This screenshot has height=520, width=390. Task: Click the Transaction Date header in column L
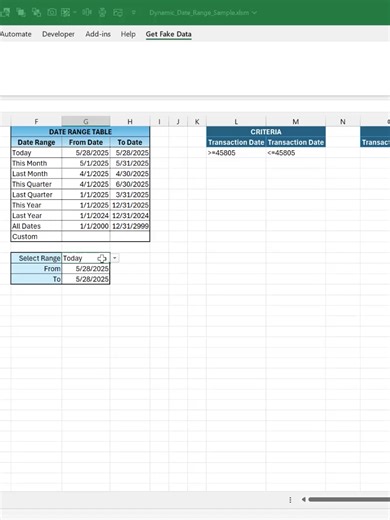pos(236,142)
